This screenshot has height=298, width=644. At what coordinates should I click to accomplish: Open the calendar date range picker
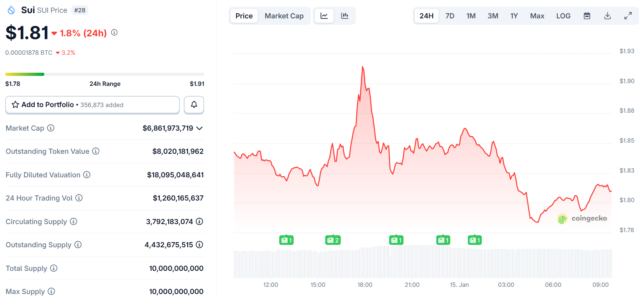pyautogui.click(x=587, y=16)
